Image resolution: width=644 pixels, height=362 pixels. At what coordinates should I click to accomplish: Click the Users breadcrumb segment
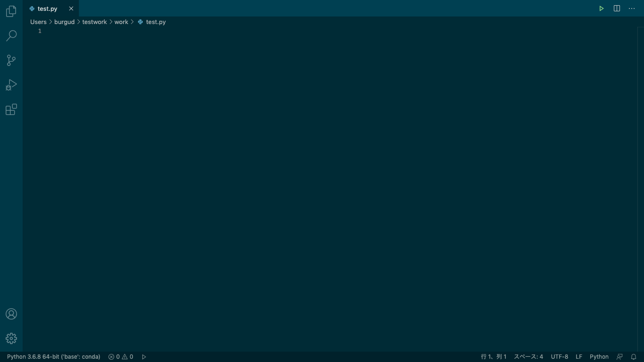click(38, 22)
